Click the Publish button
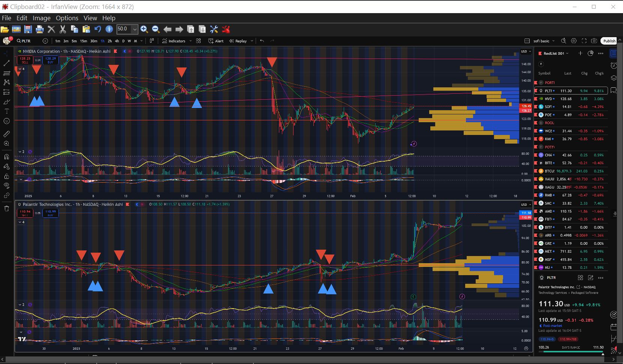623x364 pixels. (x=609, y=41)
